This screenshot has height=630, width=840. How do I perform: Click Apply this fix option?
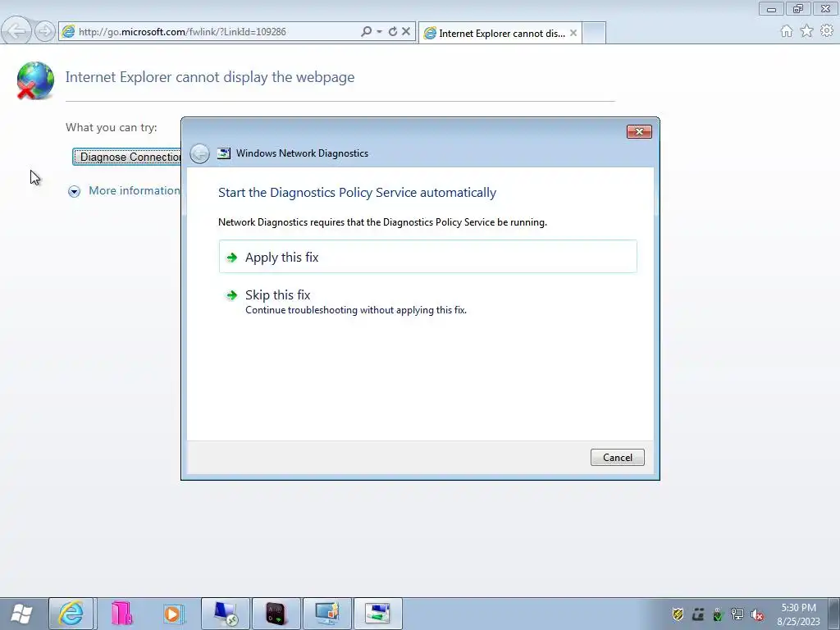click(427, 257)
